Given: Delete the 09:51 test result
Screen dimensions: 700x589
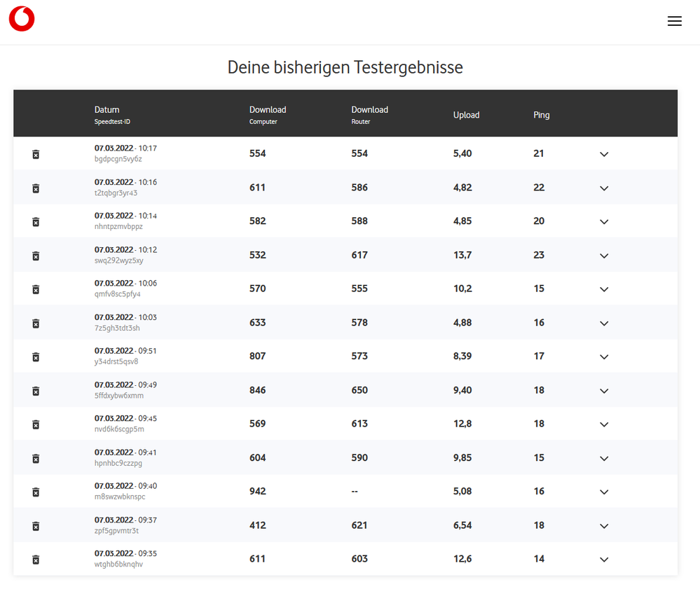Looking at the screenshot, I should click(x=36, y=357).
